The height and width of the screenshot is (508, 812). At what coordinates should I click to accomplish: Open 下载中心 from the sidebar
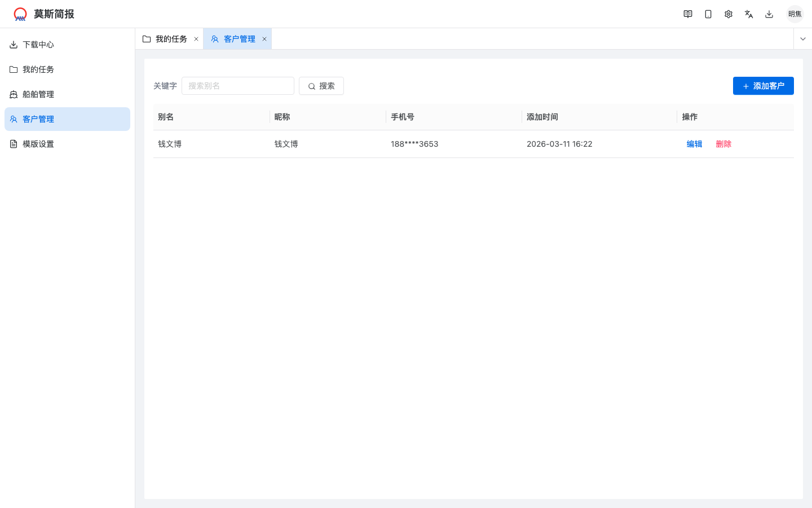click(x=38, y=45)
